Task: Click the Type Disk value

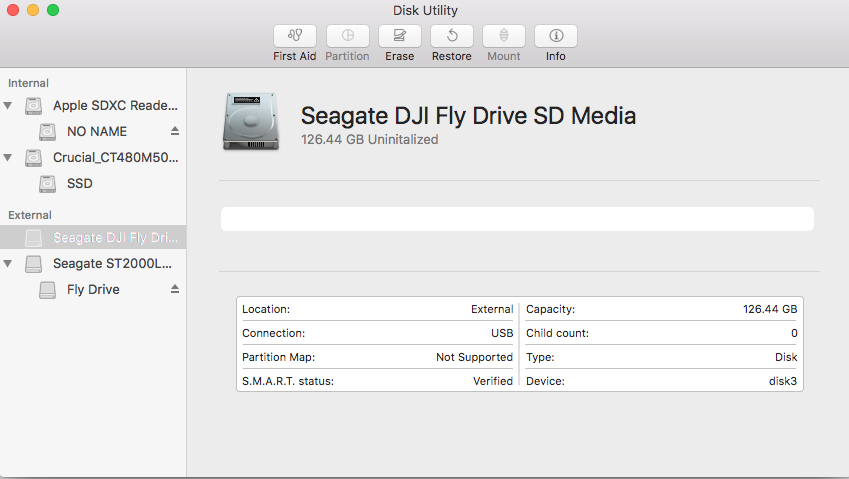Action: coord(786,357)
